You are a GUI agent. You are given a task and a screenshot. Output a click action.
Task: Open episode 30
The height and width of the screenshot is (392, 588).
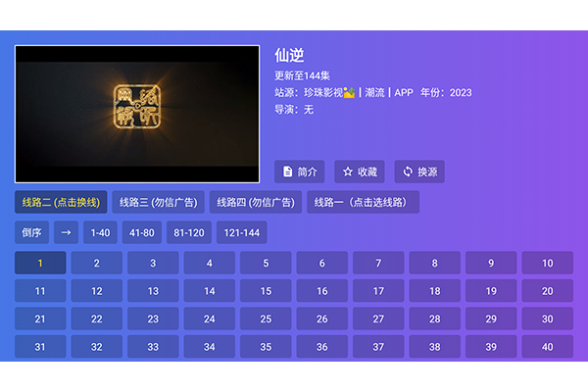click(x=548, y=318)
